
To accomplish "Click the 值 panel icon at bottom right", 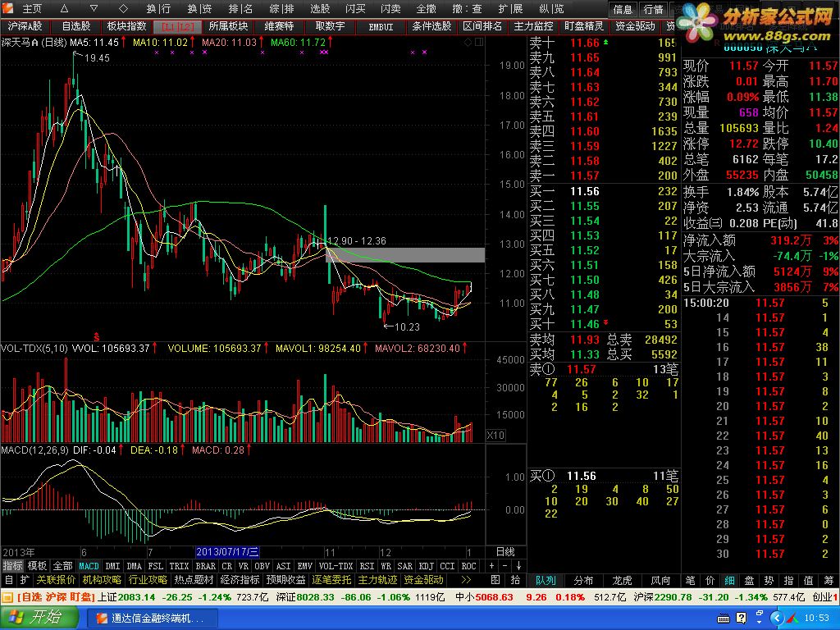I will coord(809,580).
